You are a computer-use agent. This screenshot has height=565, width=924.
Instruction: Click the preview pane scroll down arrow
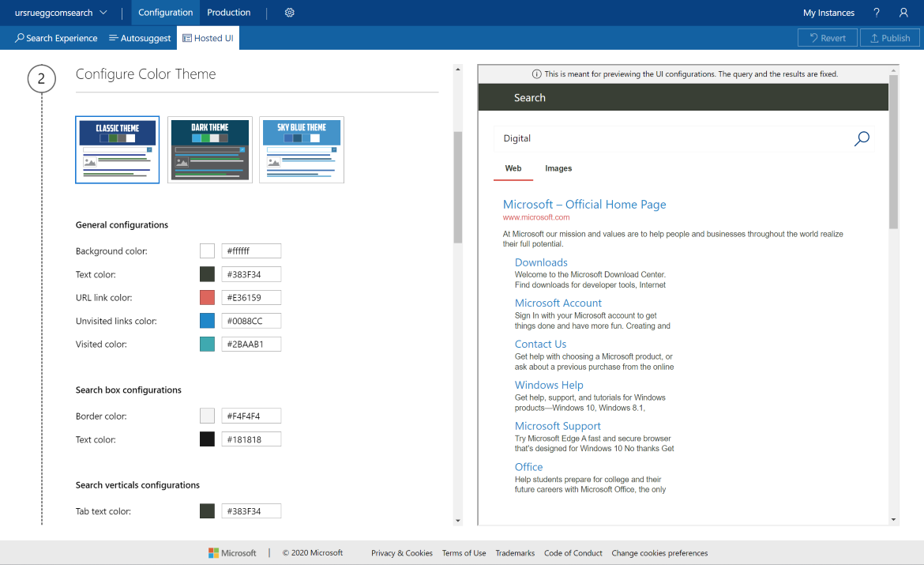(893, 520)
